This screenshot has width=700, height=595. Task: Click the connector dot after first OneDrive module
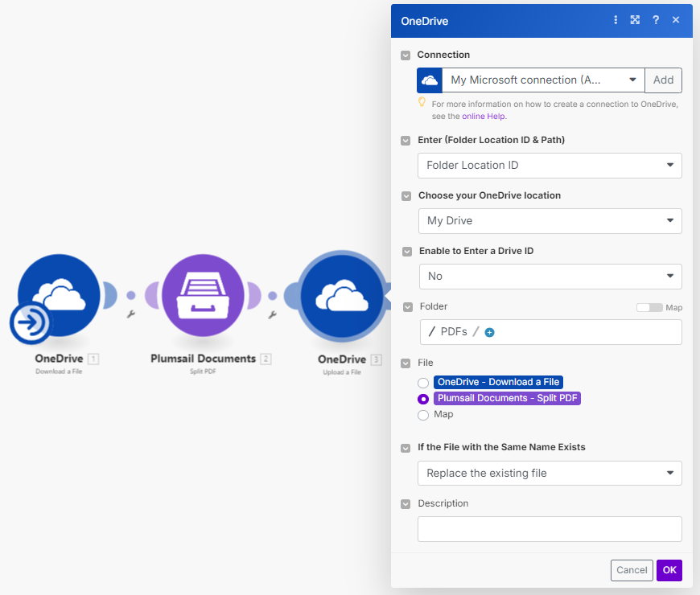(131, 295)
